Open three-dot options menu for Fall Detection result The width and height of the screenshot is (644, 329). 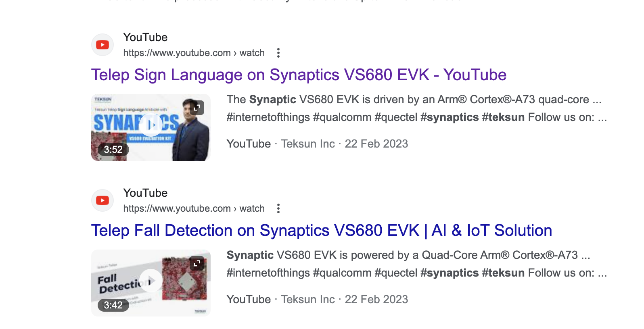point(278,208)
